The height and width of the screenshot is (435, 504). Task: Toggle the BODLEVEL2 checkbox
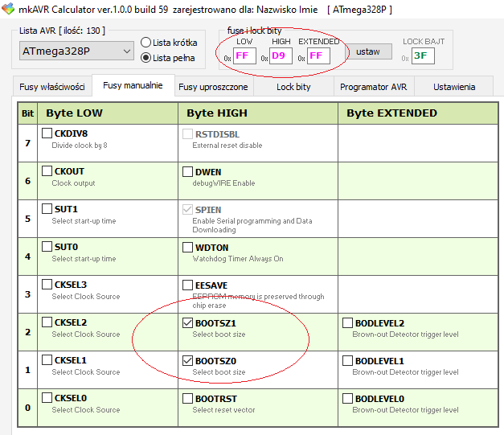[347, 322]
